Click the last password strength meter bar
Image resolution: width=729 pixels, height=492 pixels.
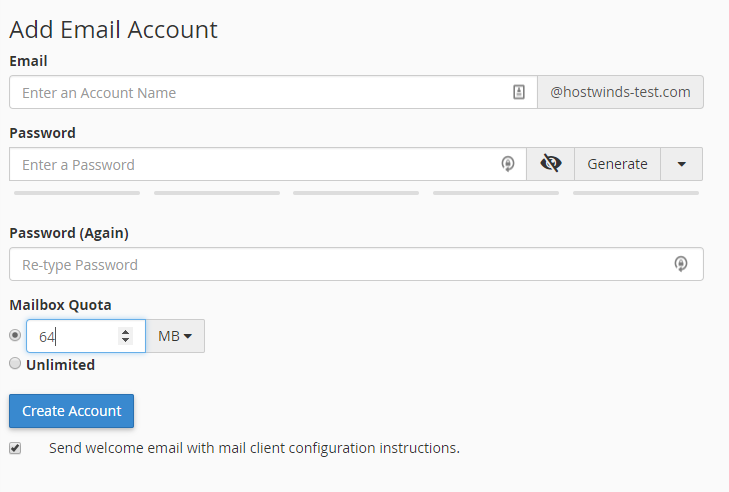point(637,192)
